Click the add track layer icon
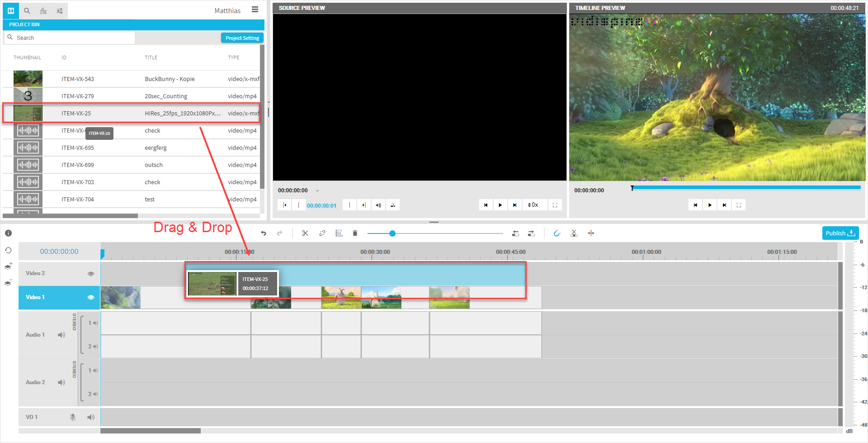Image resolution: width=868 pixels, height=443 pixels. click(8, 267)
